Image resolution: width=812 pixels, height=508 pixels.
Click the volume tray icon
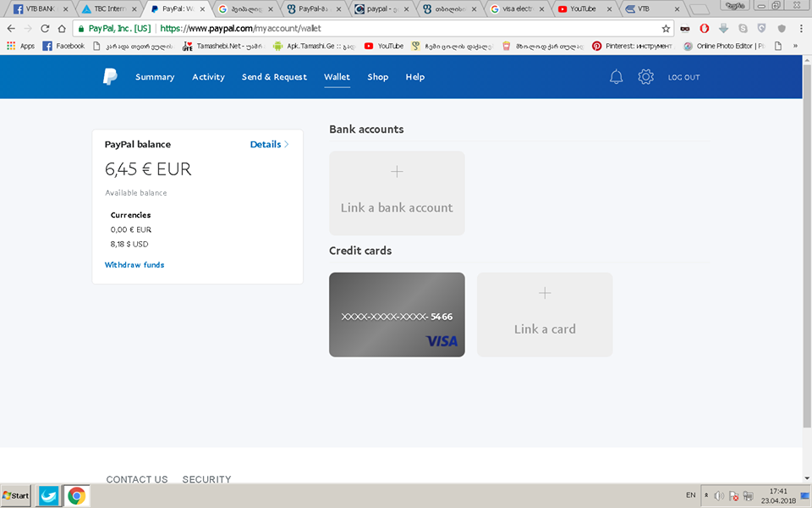(x=719, y=495)
